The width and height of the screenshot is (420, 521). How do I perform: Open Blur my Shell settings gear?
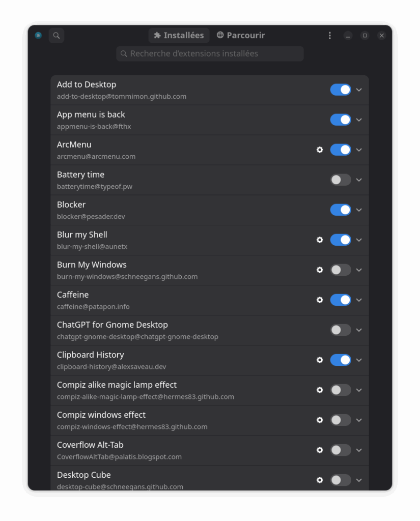320,240
